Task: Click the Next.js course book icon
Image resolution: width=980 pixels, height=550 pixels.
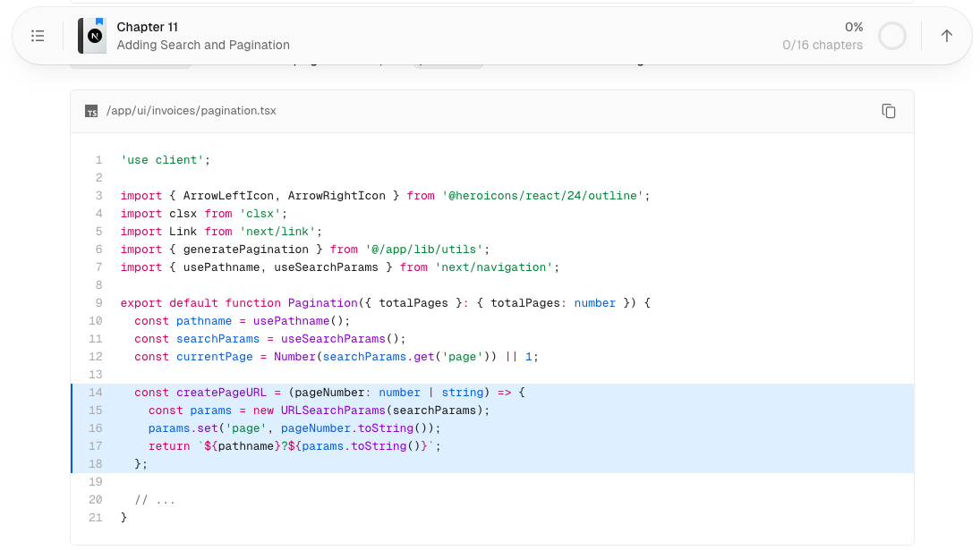Action: 92,36
